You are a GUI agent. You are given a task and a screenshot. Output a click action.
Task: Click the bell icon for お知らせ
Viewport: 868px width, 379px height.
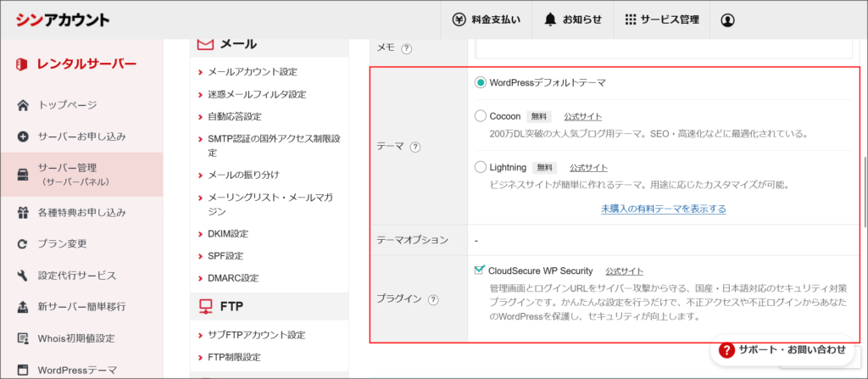pos(549,20)
